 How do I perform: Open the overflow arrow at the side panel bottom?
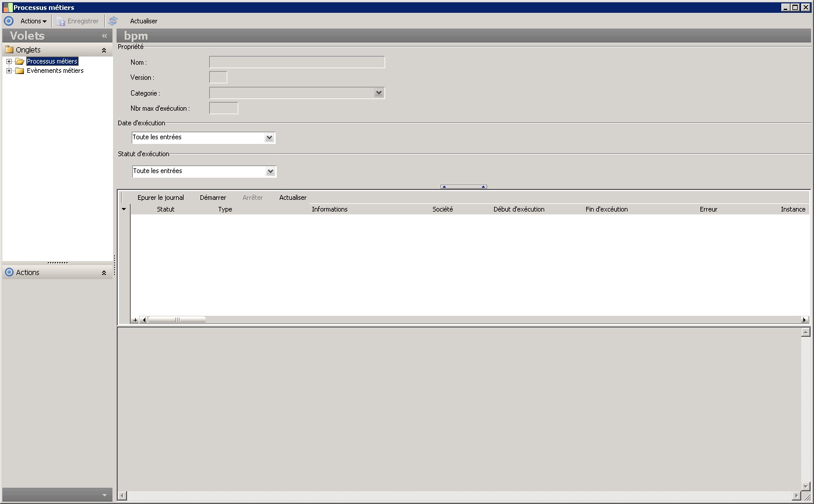(x=104, y=495)
